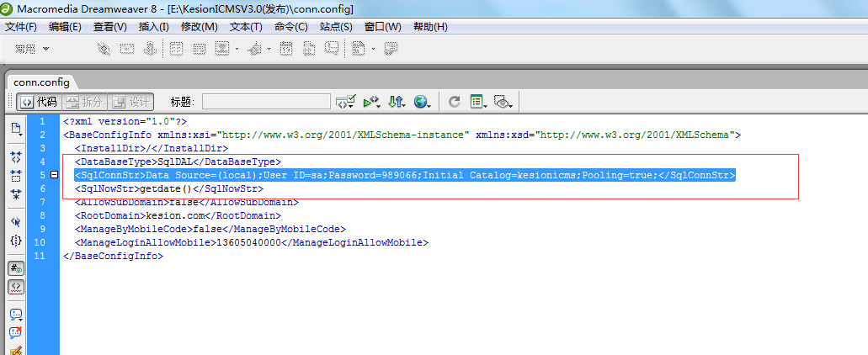Image resolution: width=868 pixels, height=355 pixels.
Task: Open the 文件(F) menu
Action: coord(21,27)
